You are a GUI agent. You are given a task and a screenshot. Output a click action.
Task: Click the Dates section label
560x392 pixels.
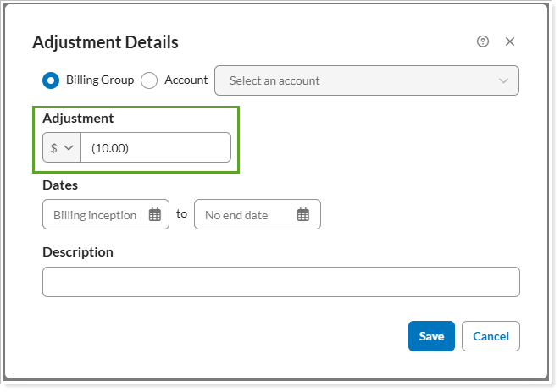(x=60, y=185)
